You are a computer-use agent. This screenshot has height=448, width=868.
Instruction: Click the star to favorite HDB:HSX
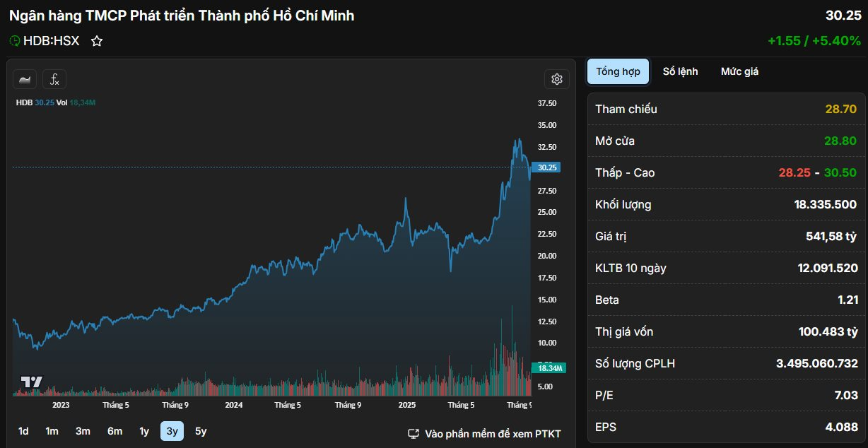tap(96, 41)
